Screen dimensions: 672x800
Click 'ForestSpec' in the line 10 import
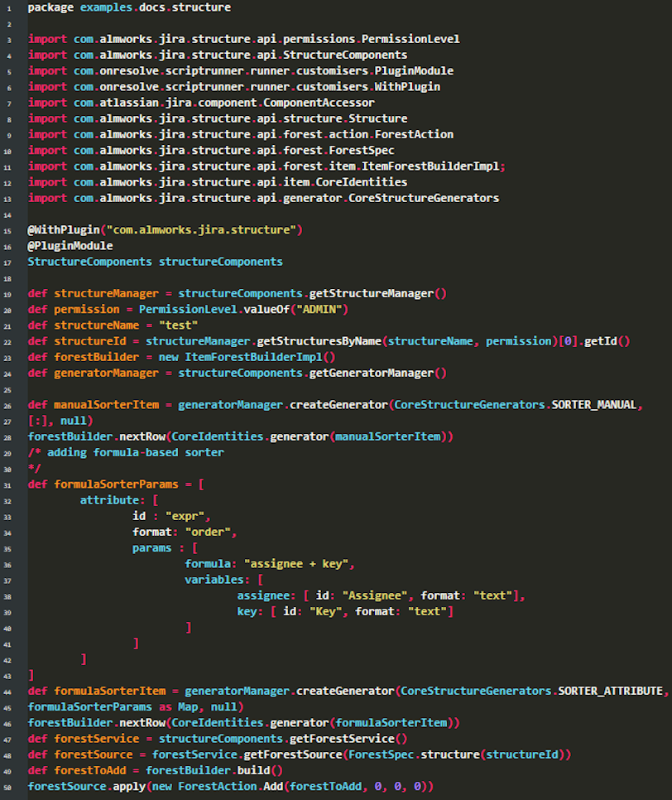tap(362, 151)
